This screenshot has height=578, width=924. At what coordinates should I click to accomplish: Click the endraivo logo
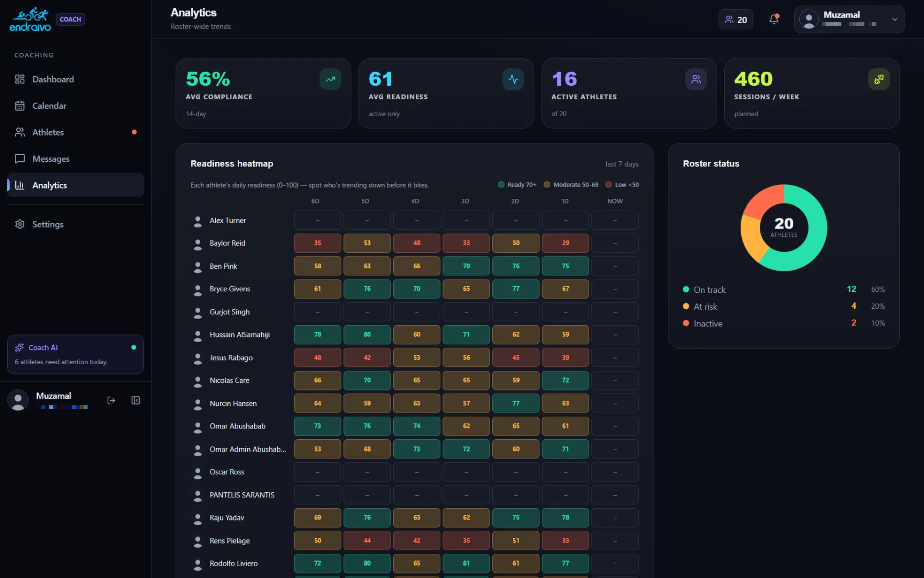[30, 20]
